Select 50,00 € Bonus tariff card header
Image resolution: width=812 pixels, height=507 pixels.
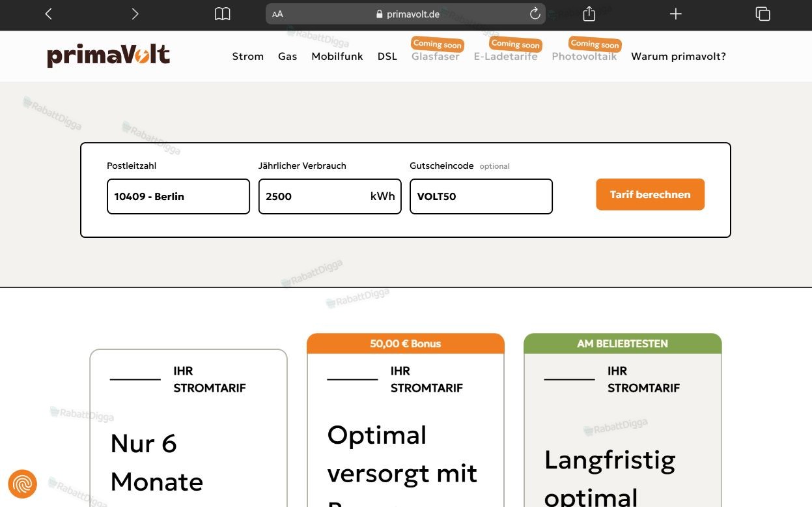(406, 343)
